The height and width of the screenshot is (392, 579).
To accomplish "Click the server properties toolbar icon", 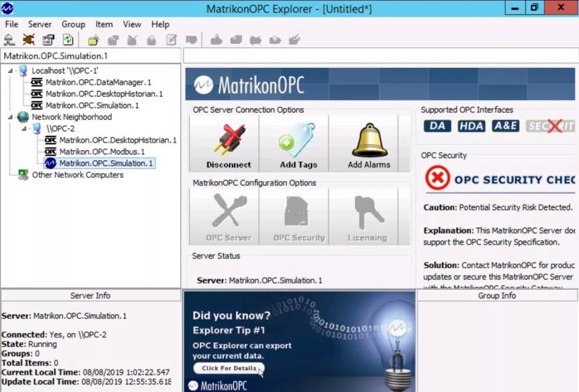I will click(x=48, y=40).
